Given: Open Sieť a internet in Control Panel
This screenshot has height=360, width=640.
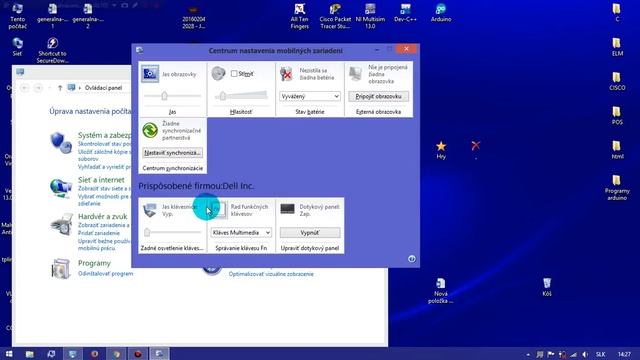Looking at the screenshot, I should 101,180.
